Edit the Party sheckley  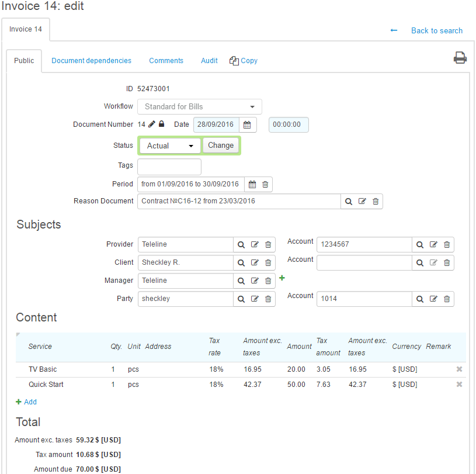255,299
